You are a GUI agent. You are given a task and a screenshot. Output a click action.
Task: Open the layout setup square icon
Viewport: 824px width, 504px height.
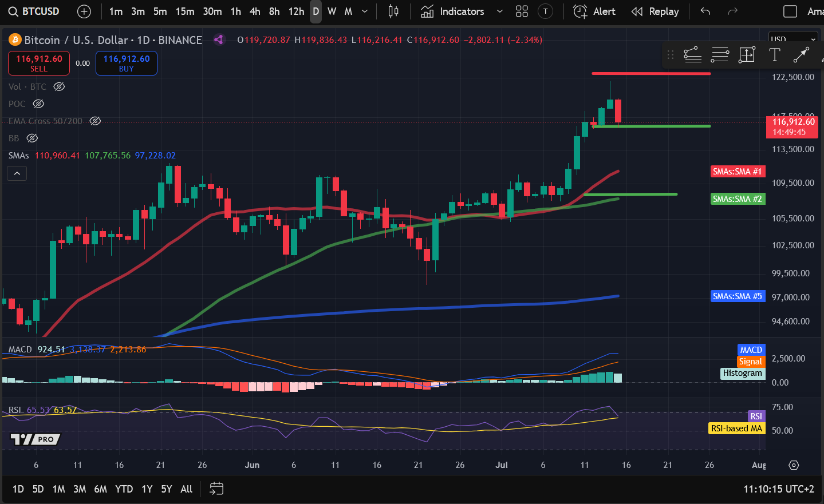click(790, 11)
